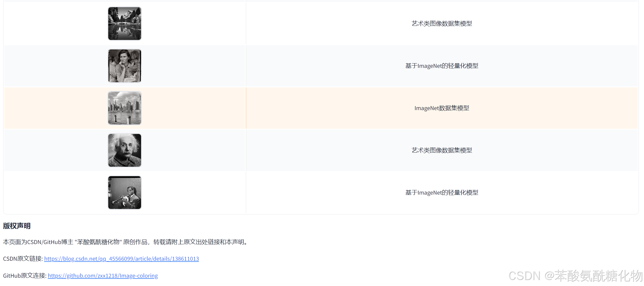Select the "ImageNet数据集模型" cell in highlighted row
Screen dimensions: 644x286
coord(442,108)
